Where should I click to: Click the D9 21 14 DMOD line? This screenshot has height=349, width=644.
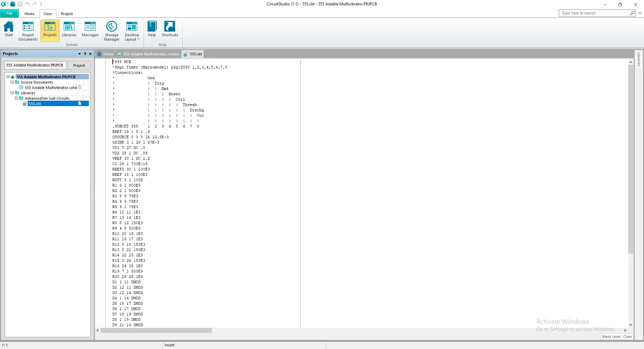tap(127, 325)
